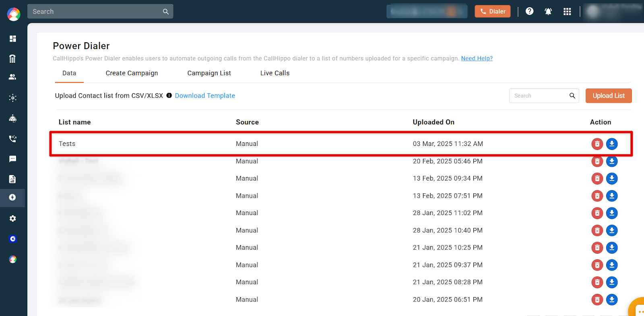Open the Need Help? link

pos(477,58)
